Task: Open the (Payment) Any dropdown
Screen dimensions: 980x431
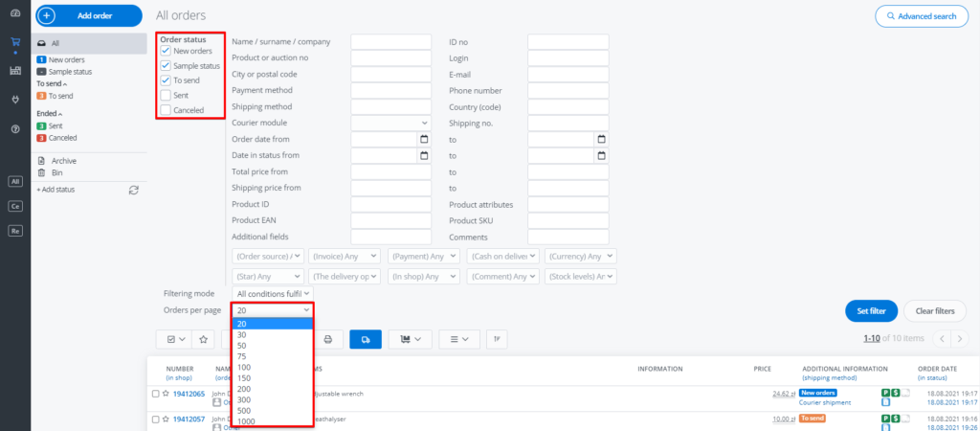Action: coord(424,256)
